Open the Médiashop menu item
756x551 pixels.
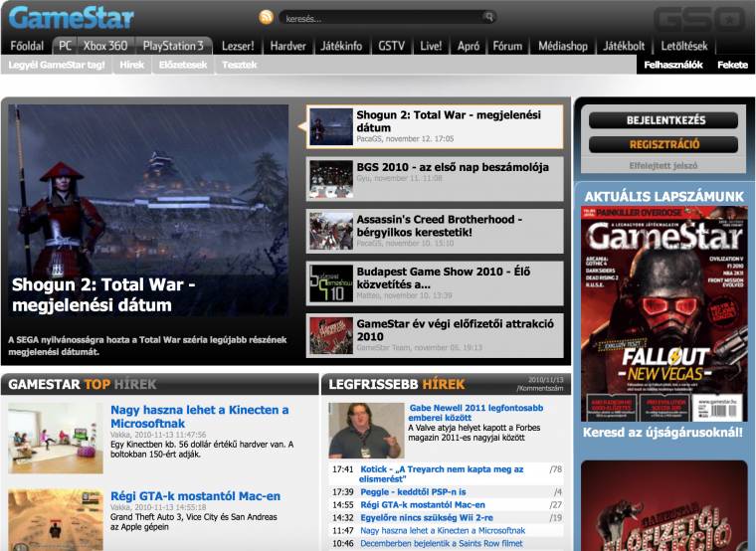tap(563, 46)
